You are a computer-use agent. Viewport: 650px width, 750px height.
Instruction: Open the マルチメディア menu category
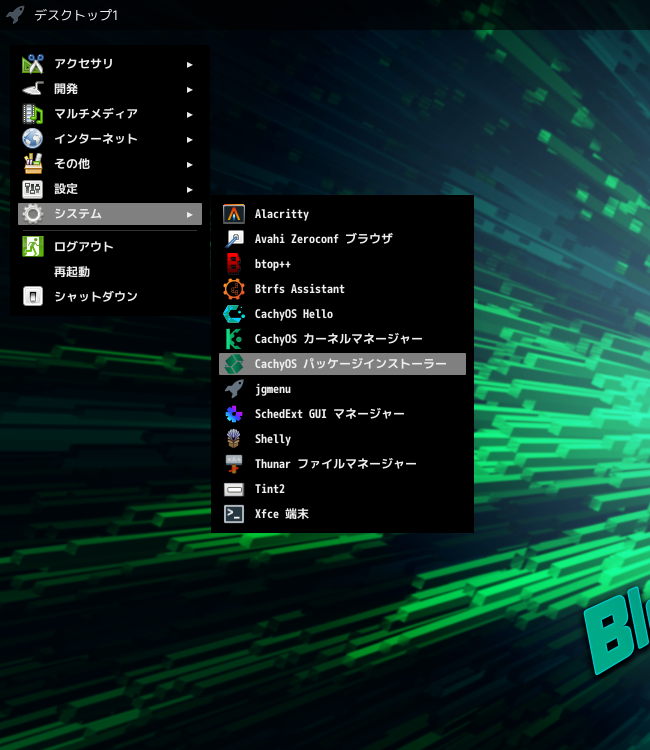coord(110,114)
